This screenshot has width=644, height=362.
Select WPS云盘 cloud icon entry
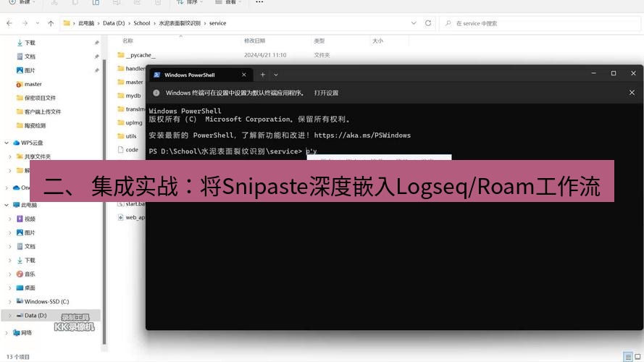(17, 143)
